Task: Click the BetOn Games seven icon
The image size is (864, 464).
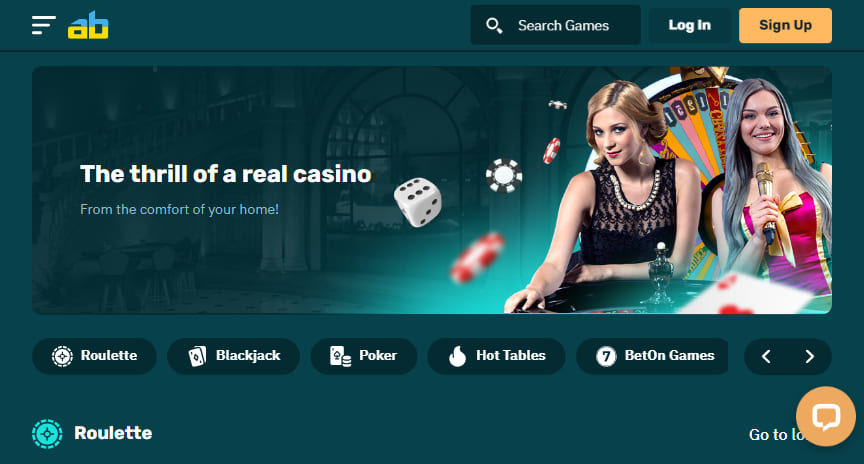Action: [606, 356]
